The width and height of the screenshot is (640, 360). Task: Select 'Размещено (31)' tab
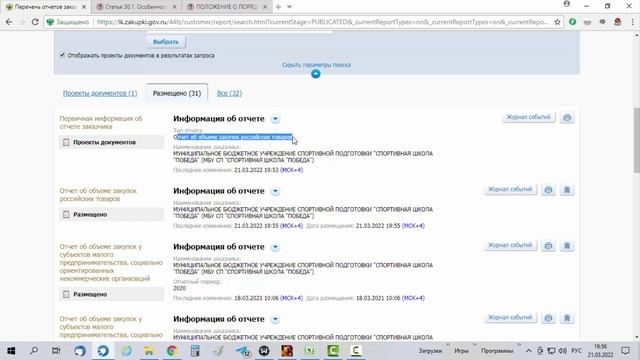coord(177,93)
